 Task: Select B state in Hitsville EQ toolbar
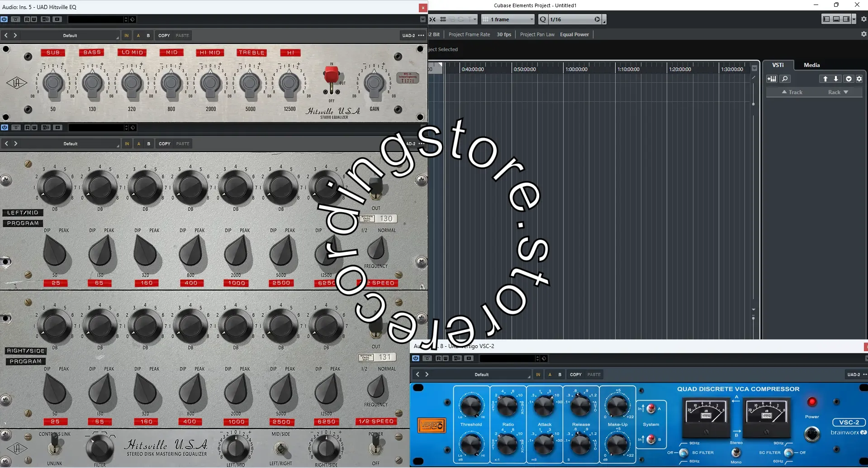148,35
